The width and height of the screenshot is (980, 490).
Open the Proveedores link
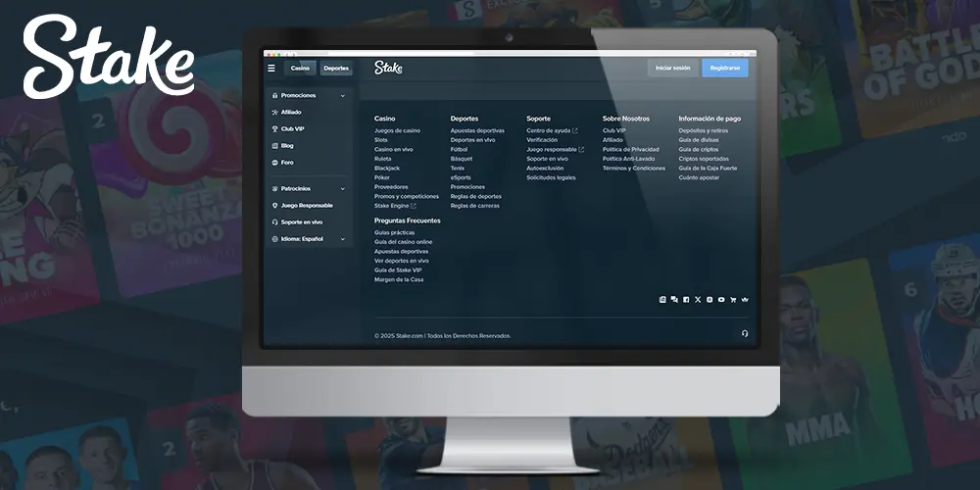click(x=391, y=187)
